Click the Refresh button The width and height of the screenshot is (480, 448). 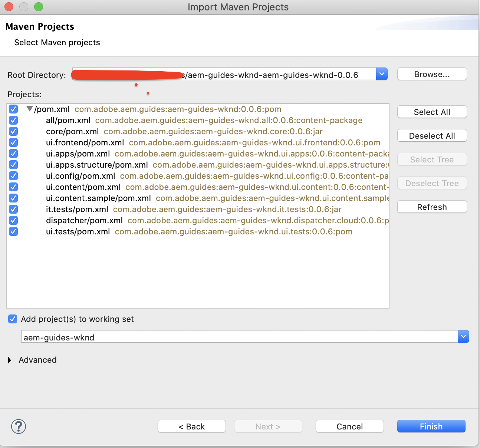coord(431,207)
